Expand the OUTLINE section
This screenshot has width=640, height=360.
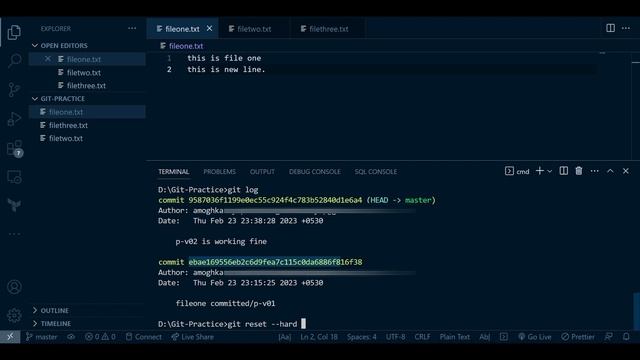pyautogui.click(x=88, y=311)
